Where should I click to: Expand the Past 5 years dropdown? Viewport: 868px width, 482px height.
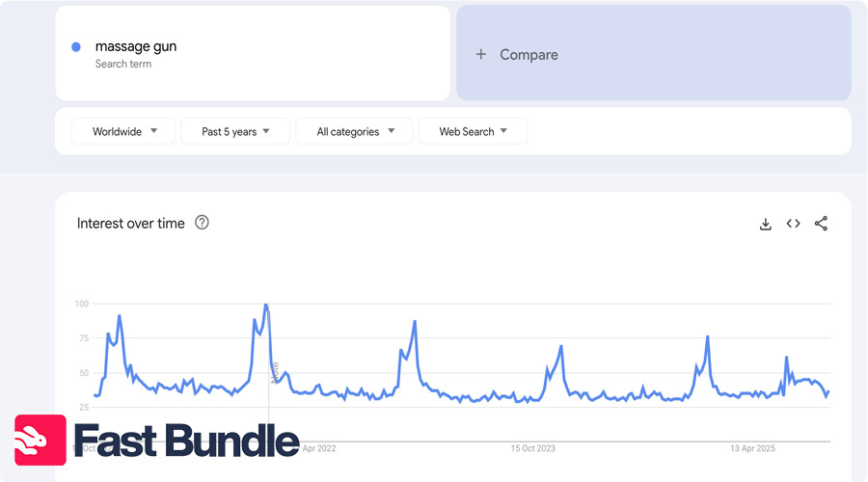point(235,131)
